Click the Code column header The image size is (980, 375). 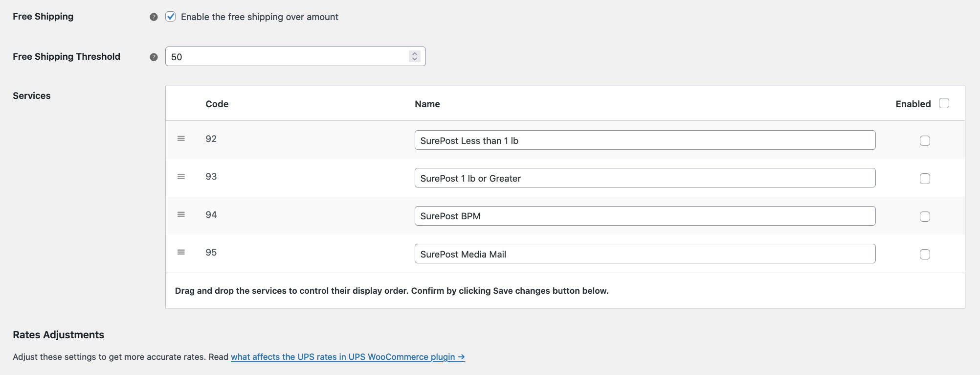217,104
